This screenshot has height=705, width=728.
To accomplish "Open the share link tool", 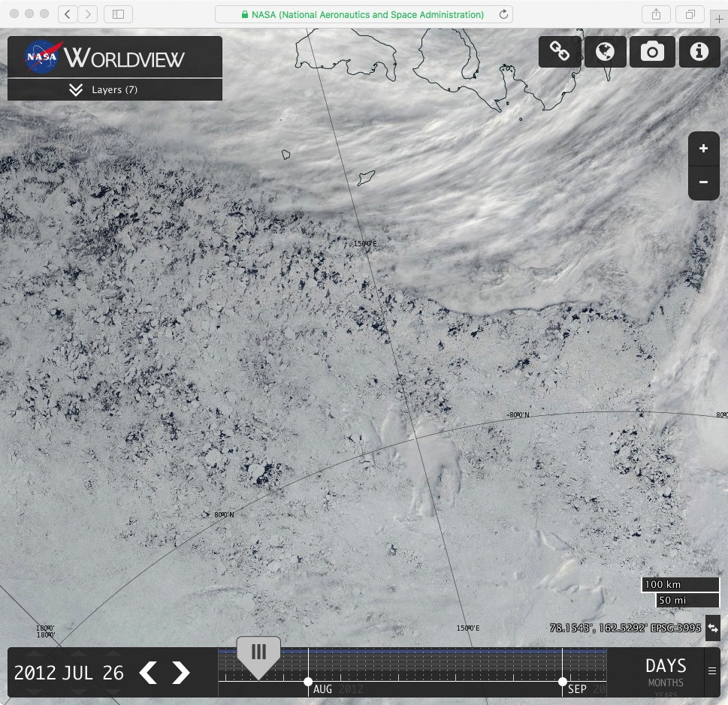I will tap(559, 51).
